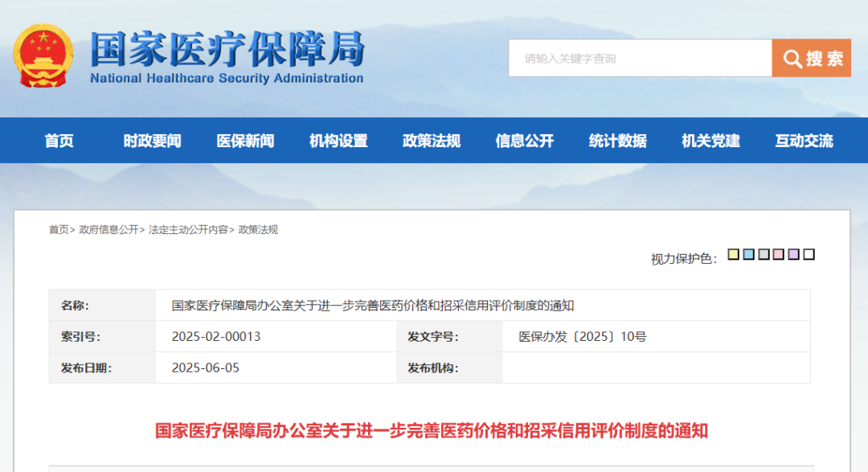Select 政策法规 in the navigation bar

pos(432,142)
